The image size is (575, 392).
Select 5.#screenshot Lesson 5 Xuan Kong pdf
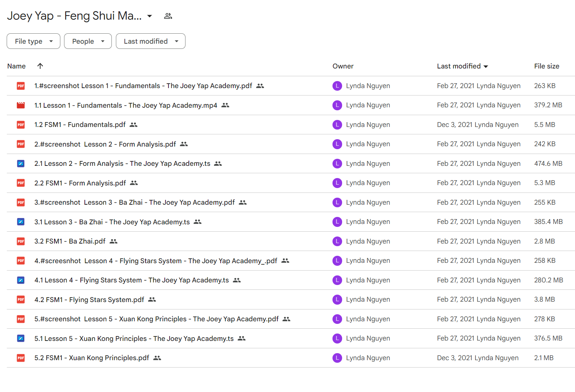(x=157, y=319)
